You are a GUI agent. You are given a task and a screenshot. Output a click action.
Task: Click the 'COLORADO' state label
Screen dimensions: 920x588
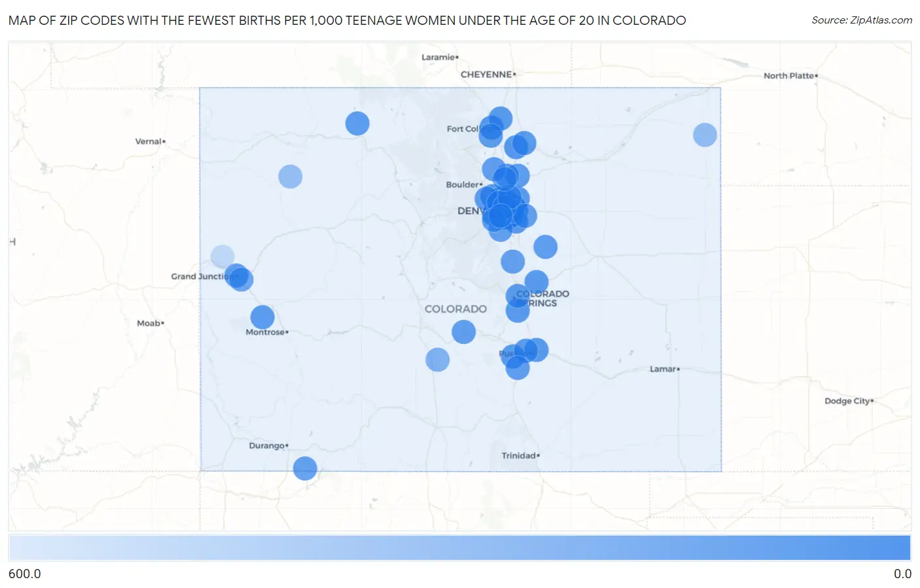[455, 309]
